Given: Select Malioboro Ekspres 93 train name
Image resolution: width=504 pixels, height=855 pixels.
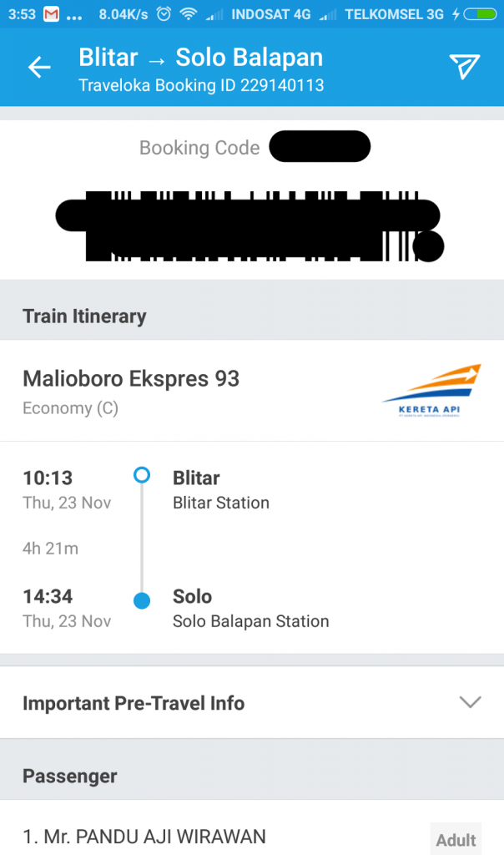Looking at the screenshot, I should coord(131,379).
